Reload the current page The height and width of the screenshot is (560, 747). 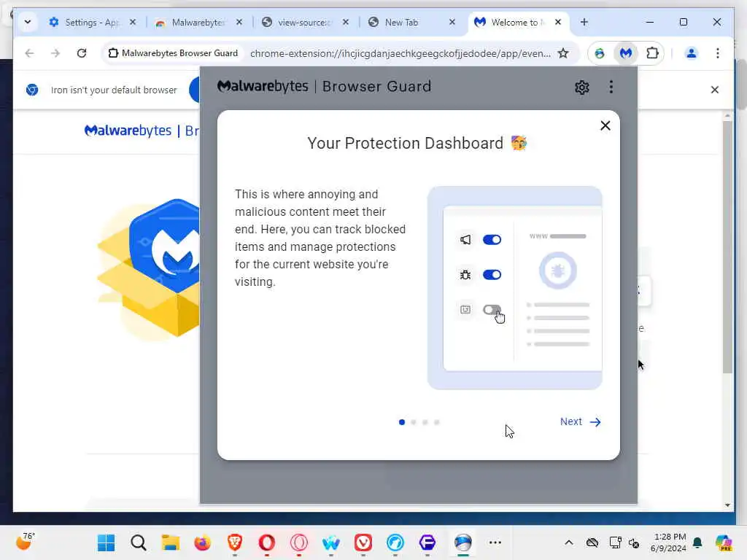point(82,53)
